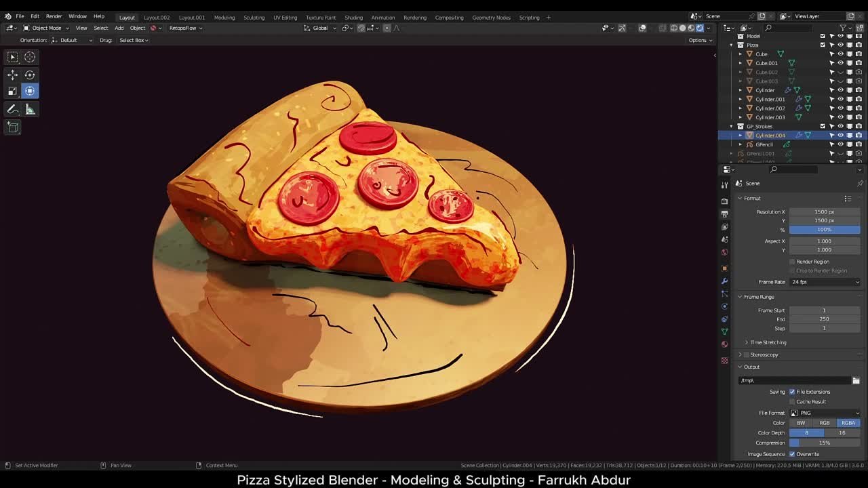The image size is (868, 488).
Task: Open the Material Properties sphere icon
Action: pyautogui.click(x=724, y=345)
